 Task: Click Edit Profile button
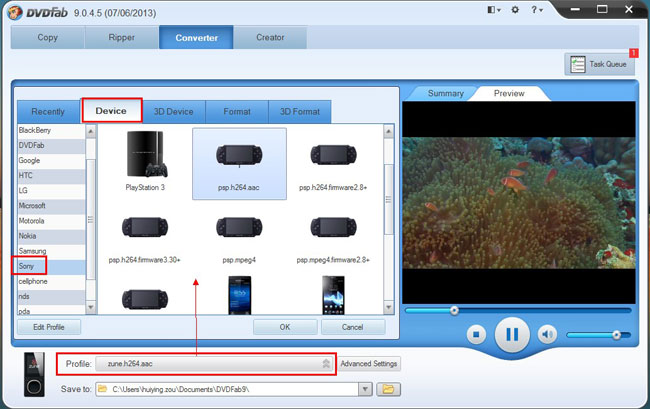pos(49,327)
